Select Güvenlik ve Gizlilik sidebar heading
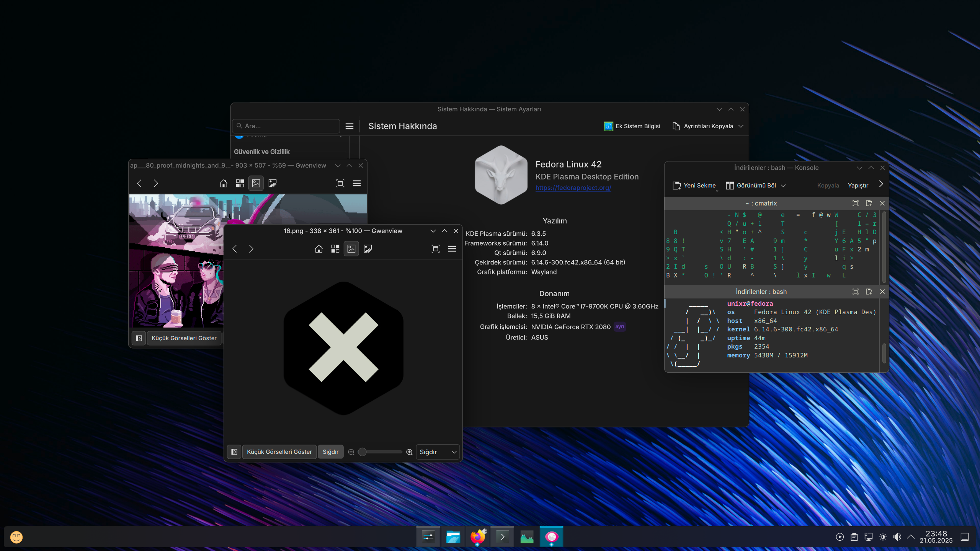Viewport: 980px width, 551px height. 262,152
